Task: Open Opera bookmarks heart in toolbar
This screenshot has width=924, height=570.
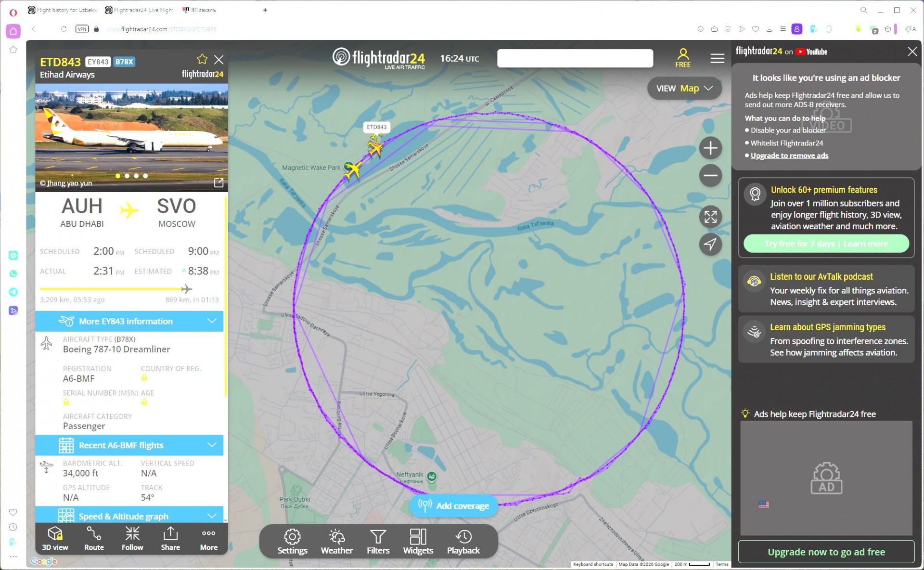Action: tap(756, 29)
